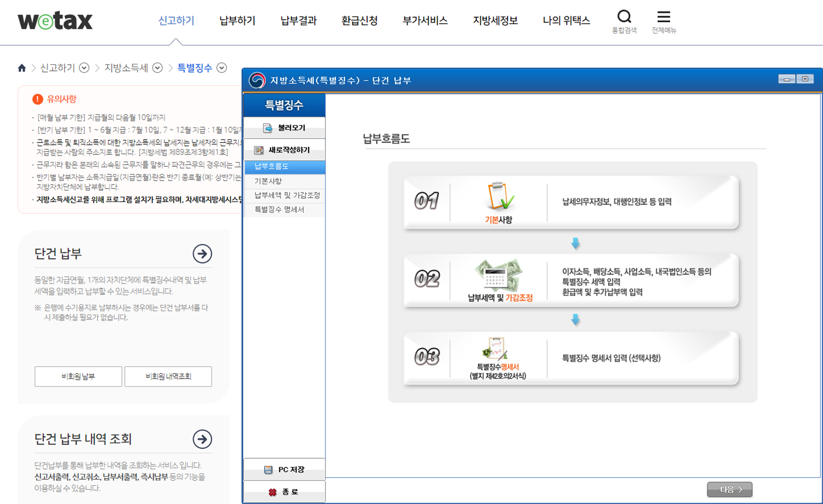Viewport: 823px width, 504px height.
Task: Click the 단건 납부 arrow circle icon
Action: (202, 254)
